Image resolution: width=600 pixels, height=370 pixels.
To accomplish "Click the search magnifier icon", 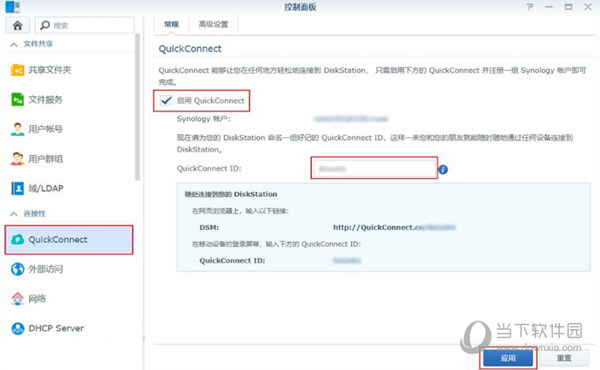I will 45,25.
